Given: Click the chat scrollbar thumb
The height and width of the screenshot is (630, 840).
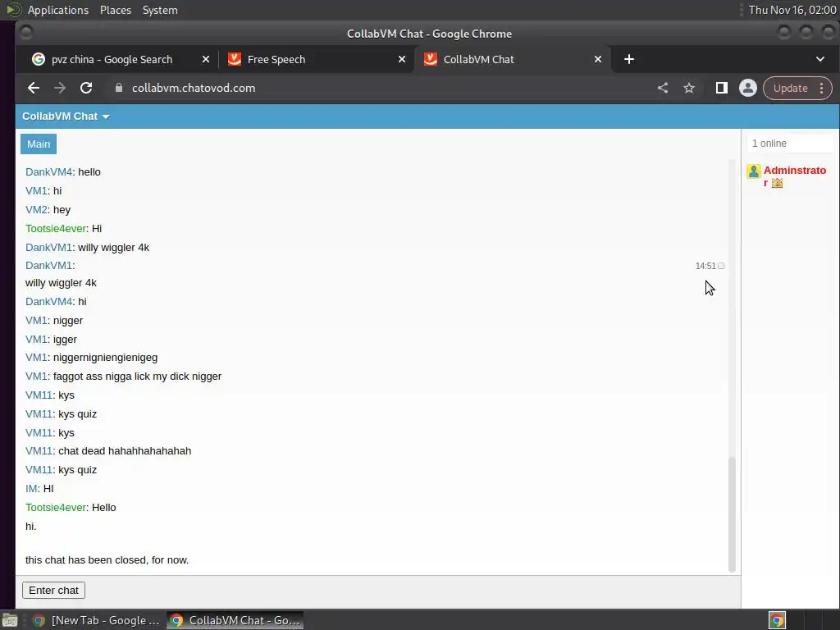Looking at the screenshot, I should (731, 514).
